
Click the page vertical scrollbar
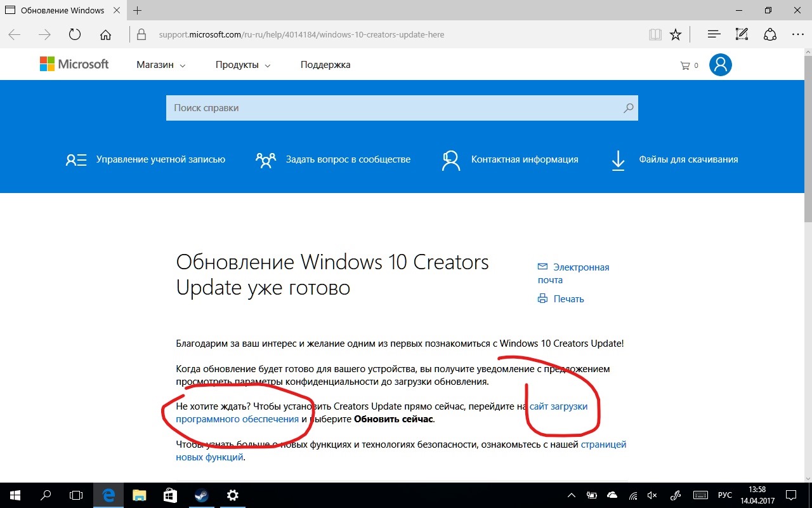click(807, 254)
